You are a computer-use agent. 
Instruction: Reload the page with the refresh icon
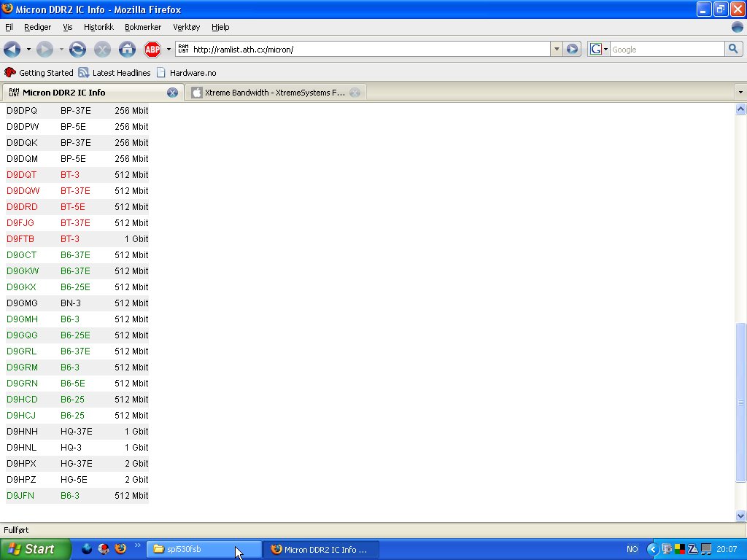(x=77, y=49)
